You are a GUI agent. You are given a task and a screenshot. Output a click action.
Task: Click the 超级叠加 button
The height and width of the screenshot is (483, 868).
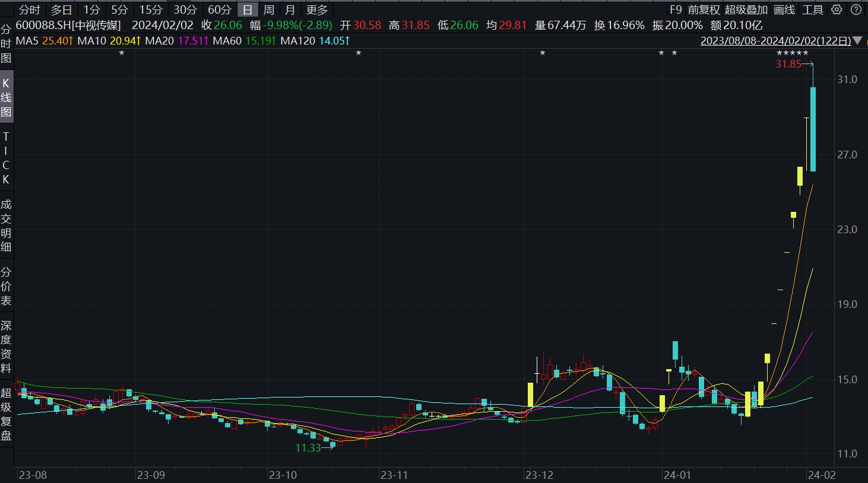[x=746, y=9]
